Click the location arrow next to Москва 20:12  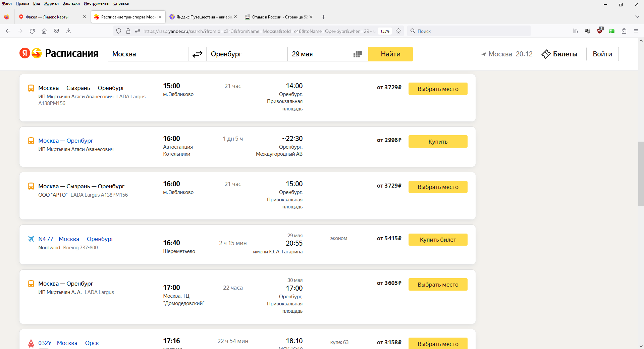[484, 54]
